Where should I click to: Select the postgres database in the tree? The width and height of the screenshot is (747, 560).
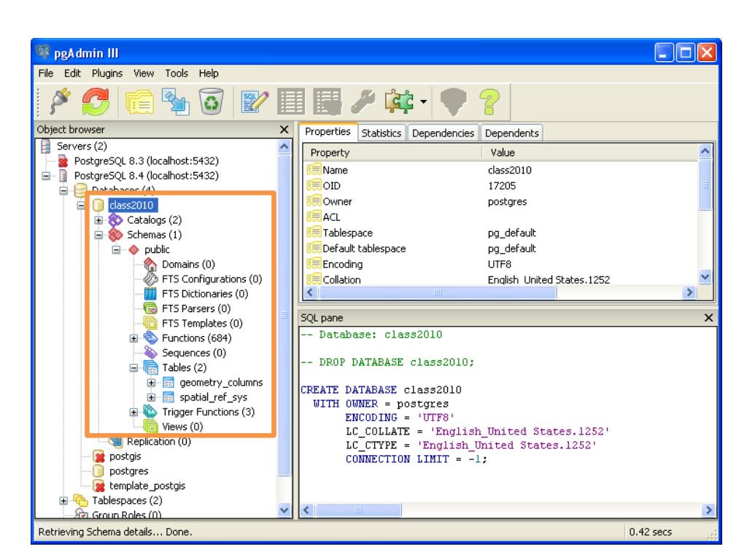coord(128,472)
